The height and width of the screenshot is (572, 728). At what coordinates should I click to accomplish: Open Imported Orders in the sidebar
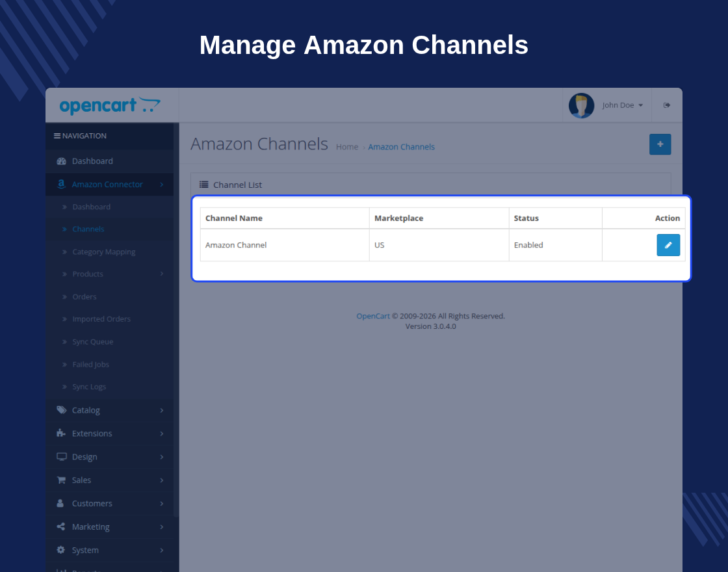110,319
